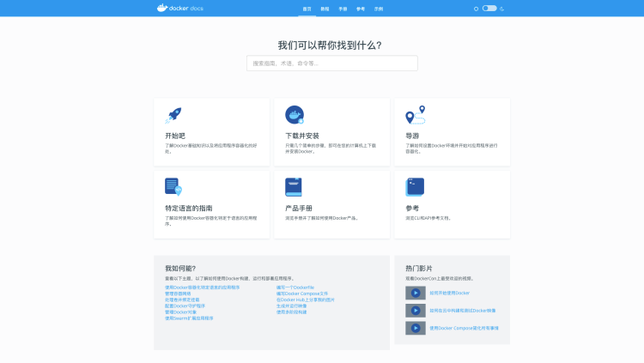Click the 热门影片 section heading

418,269
